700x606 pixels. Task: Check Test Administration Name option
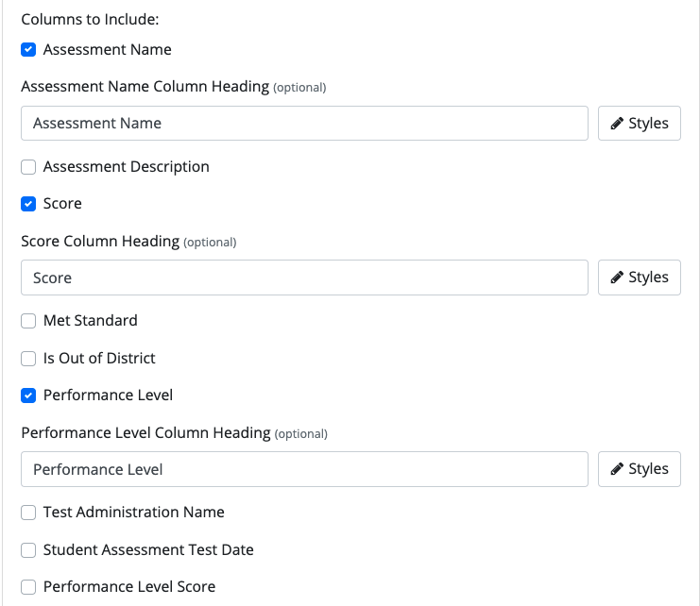point(28,513)
